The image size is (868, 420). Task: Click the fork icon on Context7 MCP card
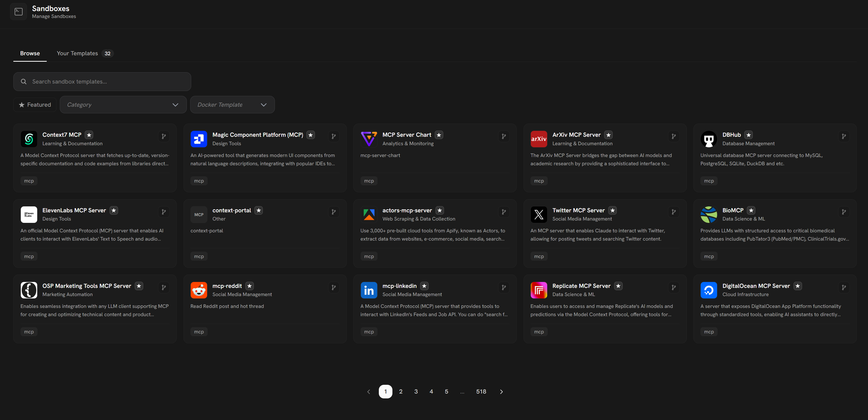click(x=164, y=136)
